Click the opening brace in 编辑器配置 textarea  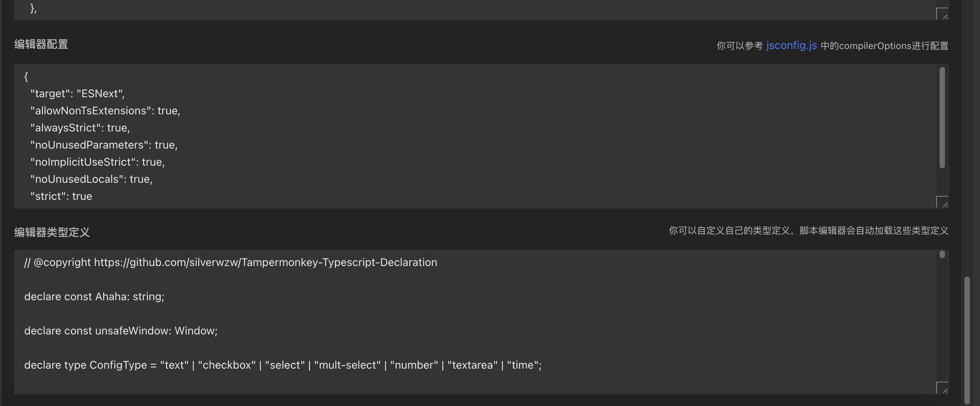(26, 77)
